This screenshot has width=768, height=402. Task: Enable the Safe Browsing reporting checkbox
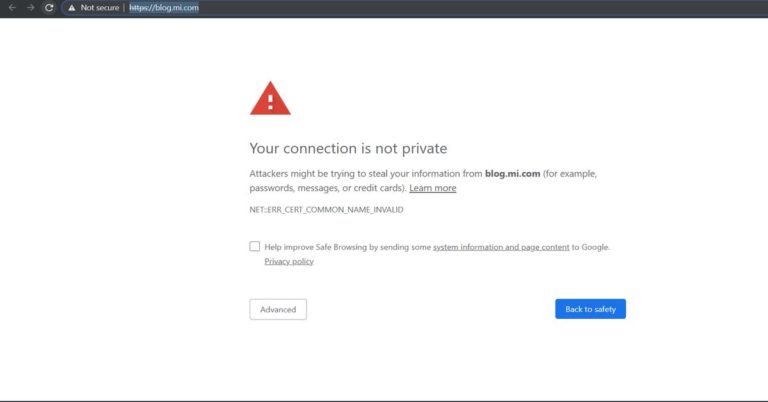pos(255,246)
